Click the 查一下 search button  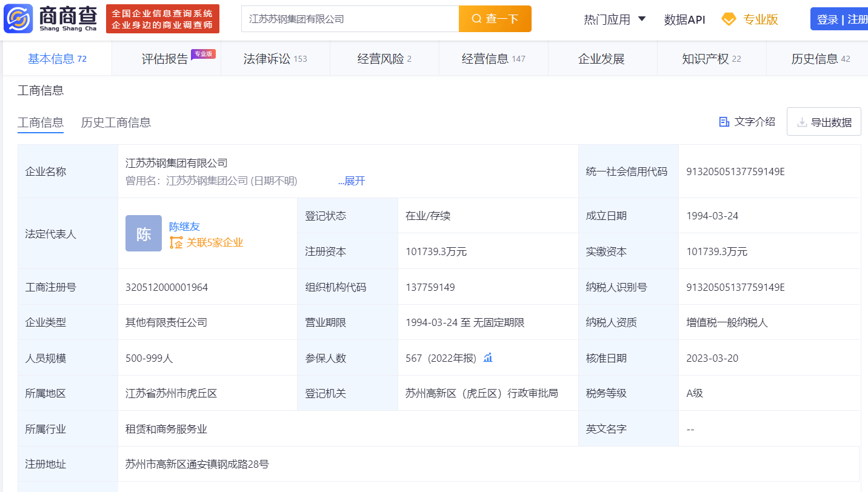coord(495,19)
